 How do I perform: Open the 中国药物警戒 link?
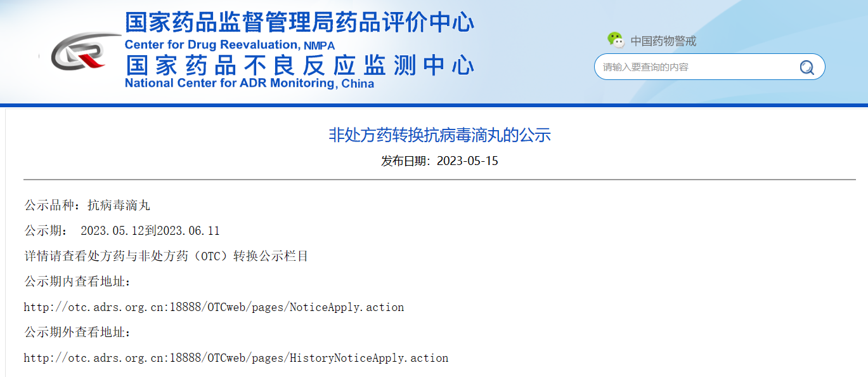pyautogui.click(x=663, y=41)
